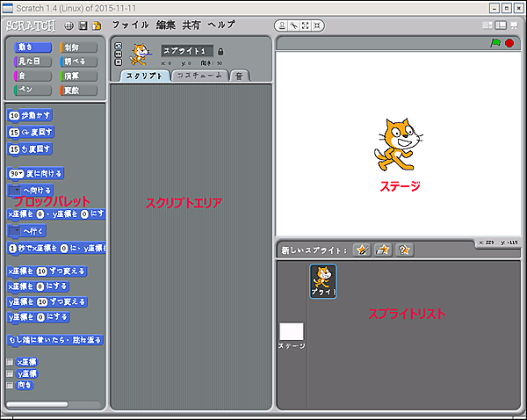This screenshot has height=420, width=527.
Task: Enter presentation mode
Action: [514, 25]
